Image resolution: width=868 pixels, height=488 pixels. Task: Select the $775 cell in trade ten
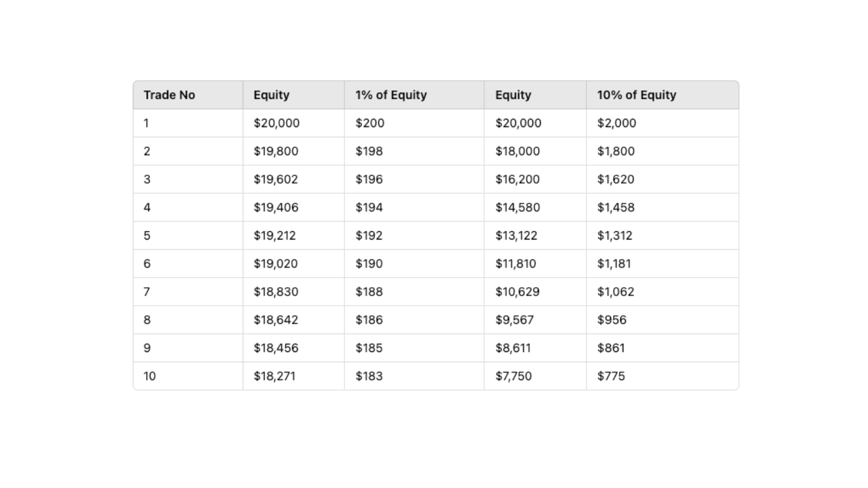611,376
